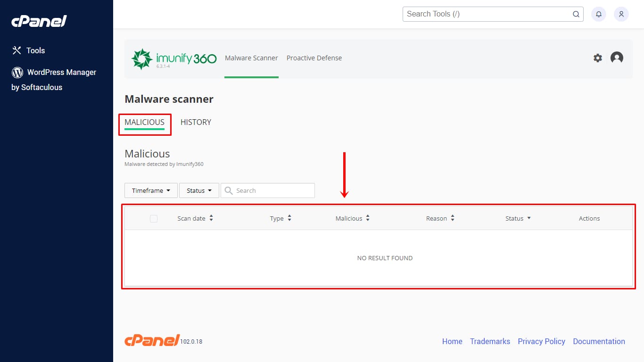Sort table by Scan date column
Image resolution: width=644 pixels, height=362 pixels.
(195, 218)
